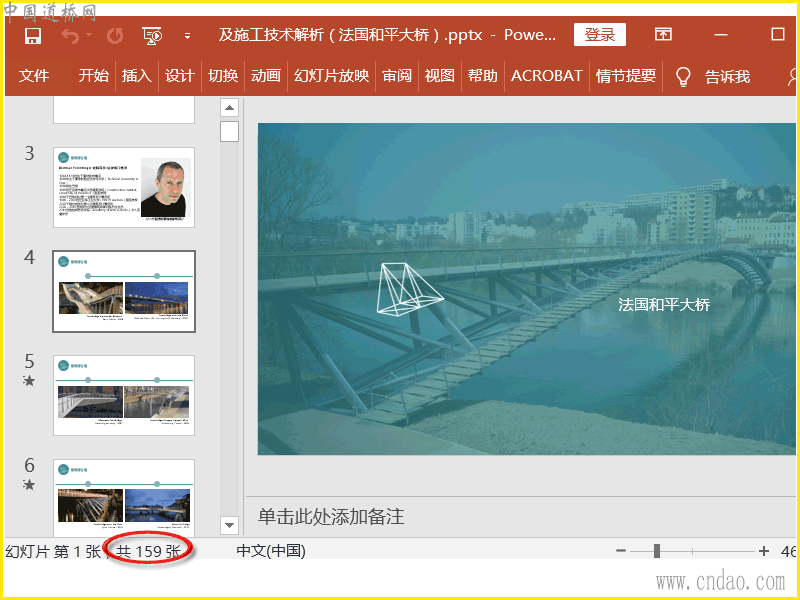Expand the Undo history dropdown arrow
This screenshot has width=800, height=600.
click(89, 35)
